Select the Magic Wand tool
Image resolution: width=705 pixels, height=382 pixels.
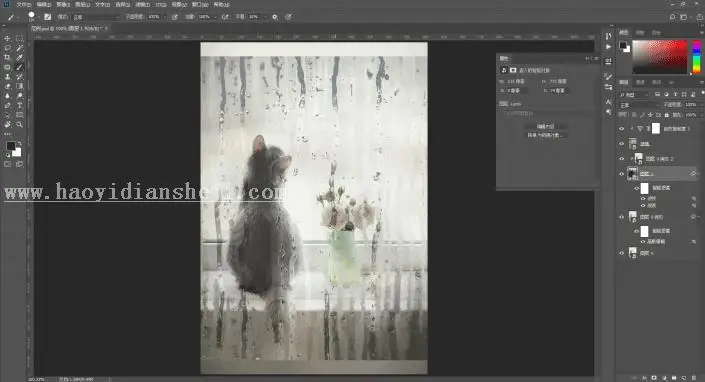pos(20,48)
